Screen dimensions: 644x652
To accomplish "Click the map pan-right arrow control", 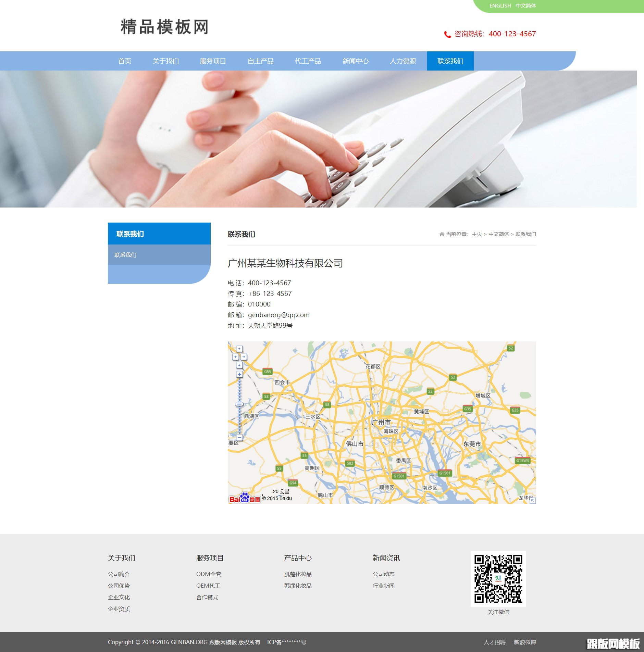I will pyautogui.click(x=244, y=357).
